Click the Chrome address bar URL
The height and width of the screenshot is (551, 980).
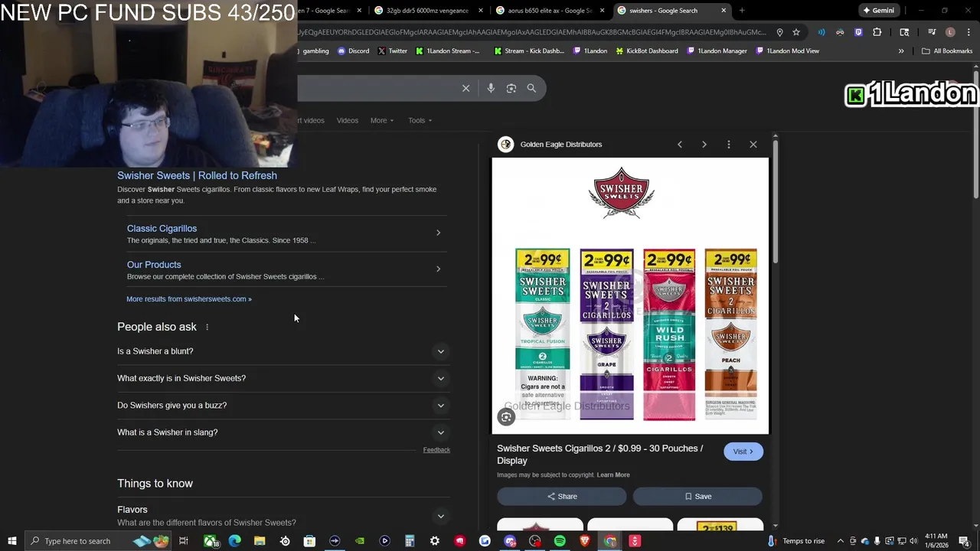(532, 32)
